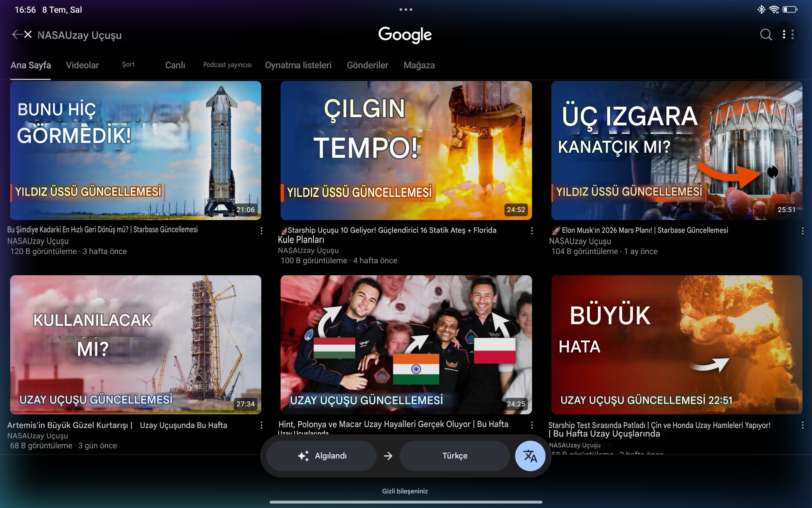Close the page with X icon

[x=28, y=34]
